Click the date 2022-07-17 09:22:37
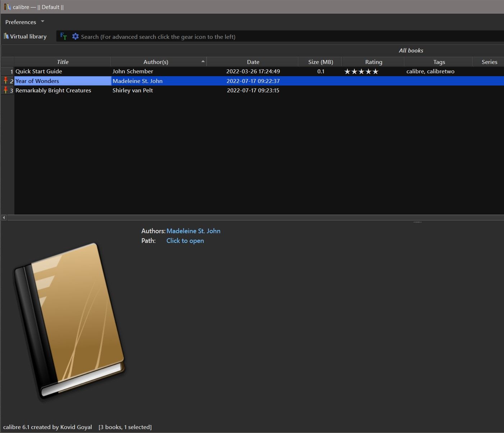Screen dimensions: 504x433 coord(253,81)
